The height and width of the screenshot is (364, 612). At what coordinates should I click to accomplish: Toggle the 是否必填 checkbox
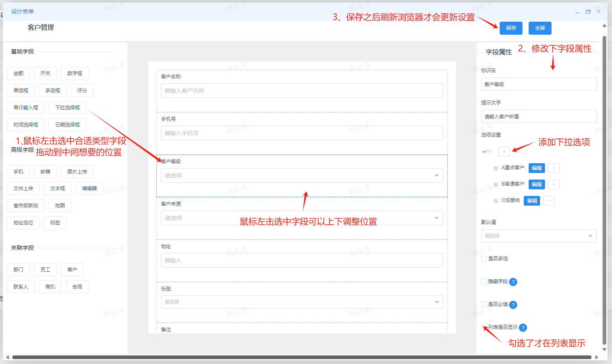coord(484,304)
